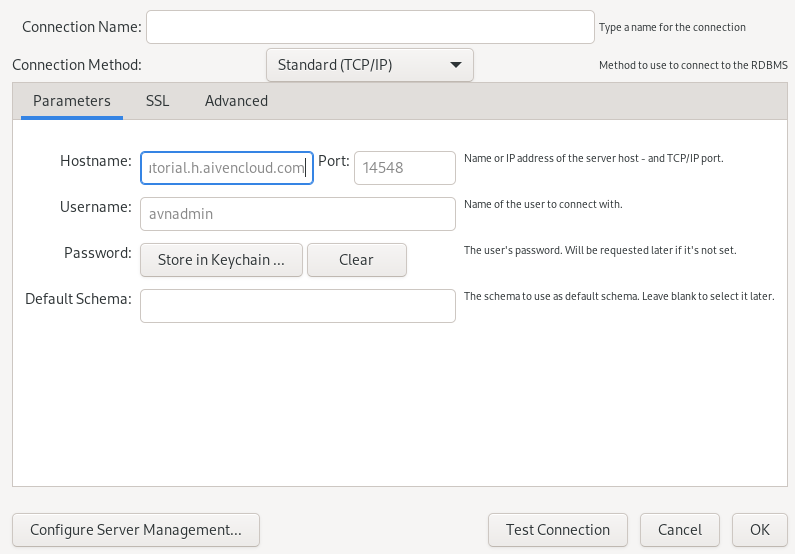
Task: Focus the Hostname text field
Action: pos(227,168)
